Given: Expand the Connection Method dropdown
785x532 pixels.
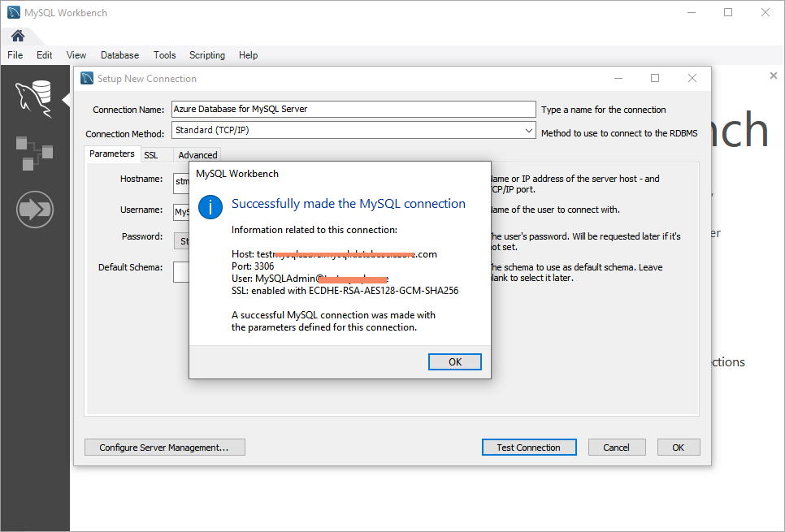Looking at the screenshot, I should tap(528, 130).
